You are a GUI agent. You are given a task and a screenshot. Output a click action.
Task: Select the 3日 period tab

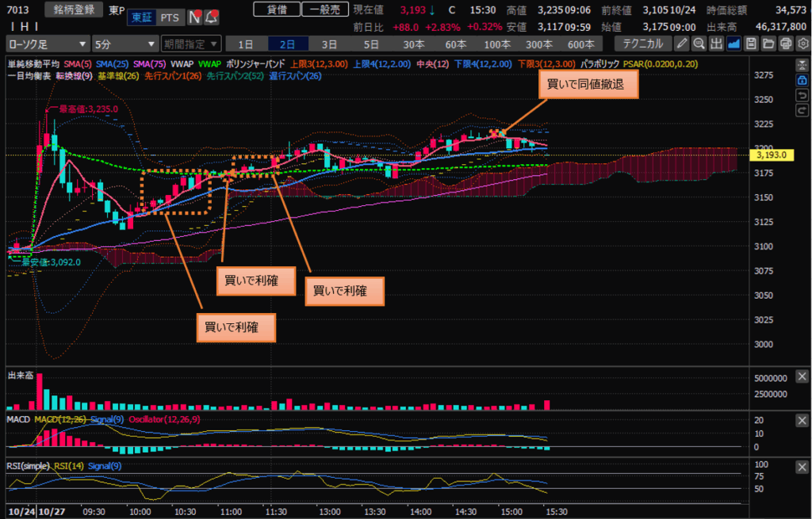click(x=328, y=44)
